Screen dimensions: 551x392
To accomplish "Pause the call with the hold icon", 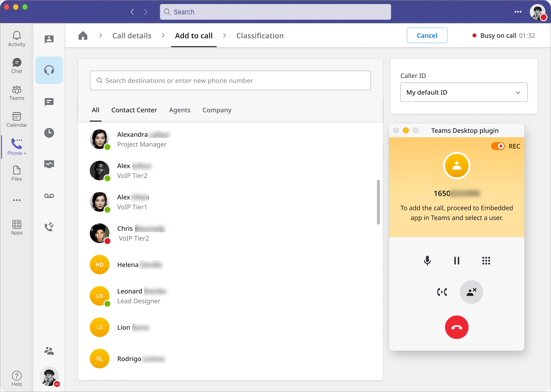I will click(457, 260).
